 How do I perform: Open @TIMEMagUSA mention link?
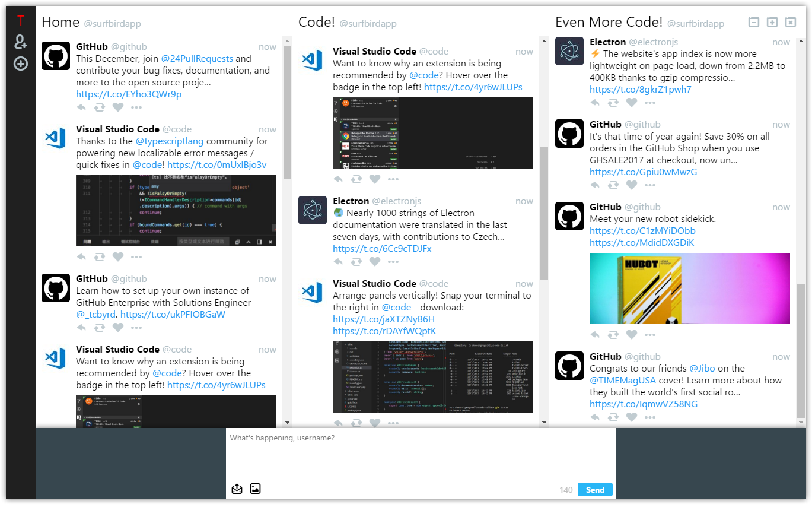click(x=623, y=381)
